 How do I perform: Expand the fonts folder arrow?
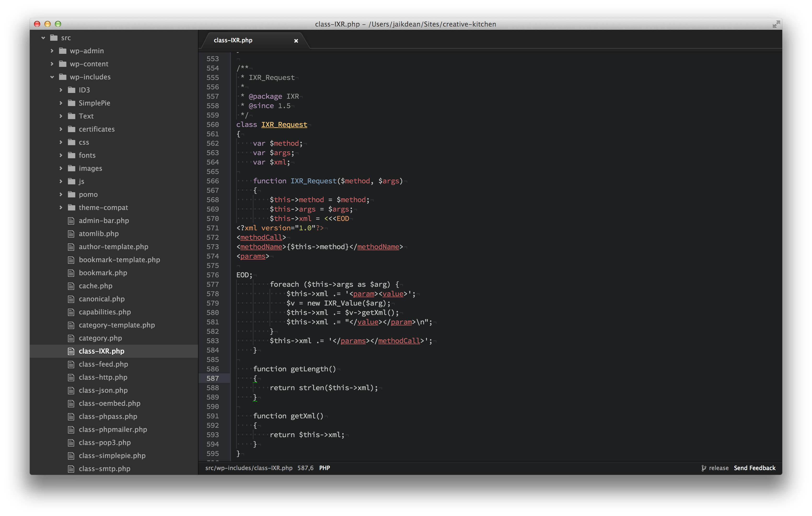(x=61, y=155)
